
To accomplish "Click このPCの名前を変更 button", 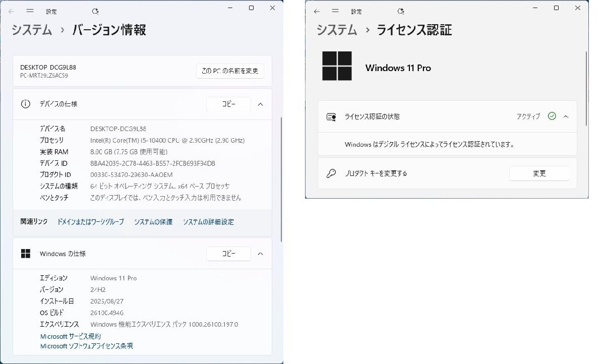I will tap(230, 71).
